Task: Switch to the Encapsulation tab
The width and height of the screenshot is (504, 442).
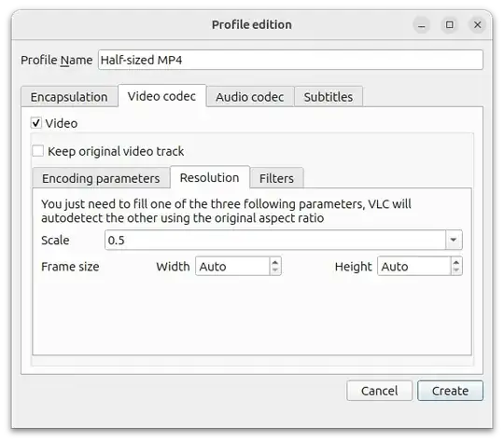Action: [69, 97]
